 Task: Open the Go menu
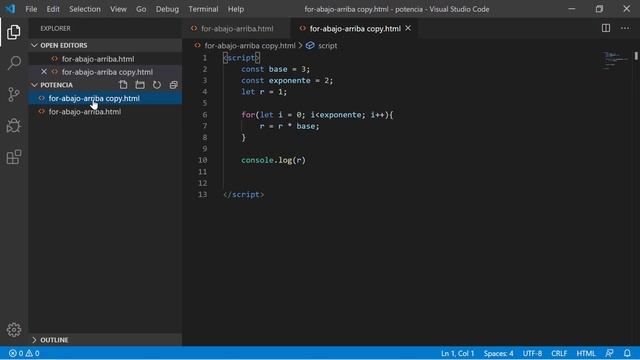click(x=141, y=9)
